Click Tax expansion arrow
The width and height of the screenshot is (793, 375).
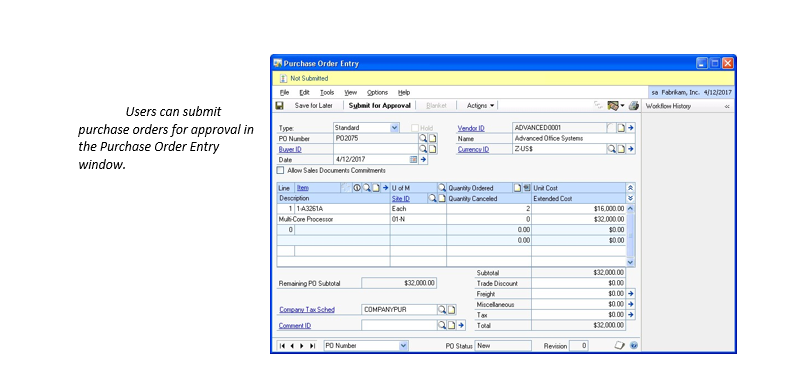pos(631,315)
